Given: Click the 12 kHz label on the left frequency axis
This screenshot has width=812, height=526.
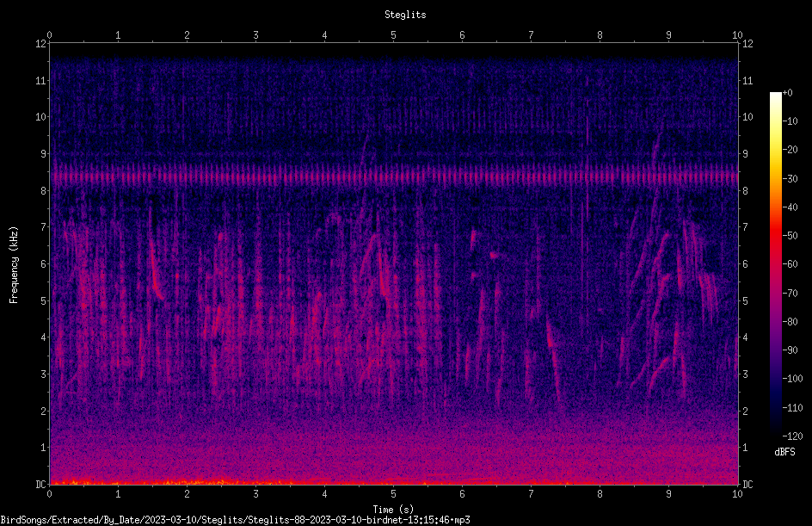Looking at the screenshot, I should (x=40, y=44).
